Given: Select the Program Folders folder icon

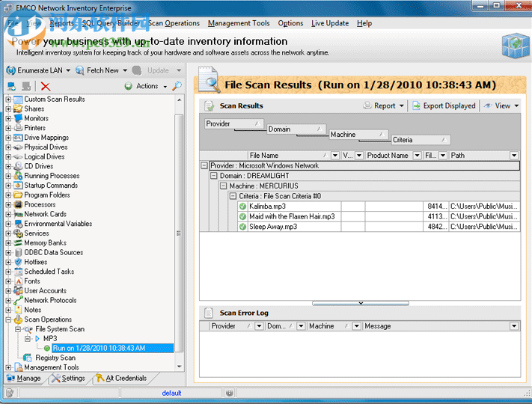Looking at the screenshot, I should point(18,195).
